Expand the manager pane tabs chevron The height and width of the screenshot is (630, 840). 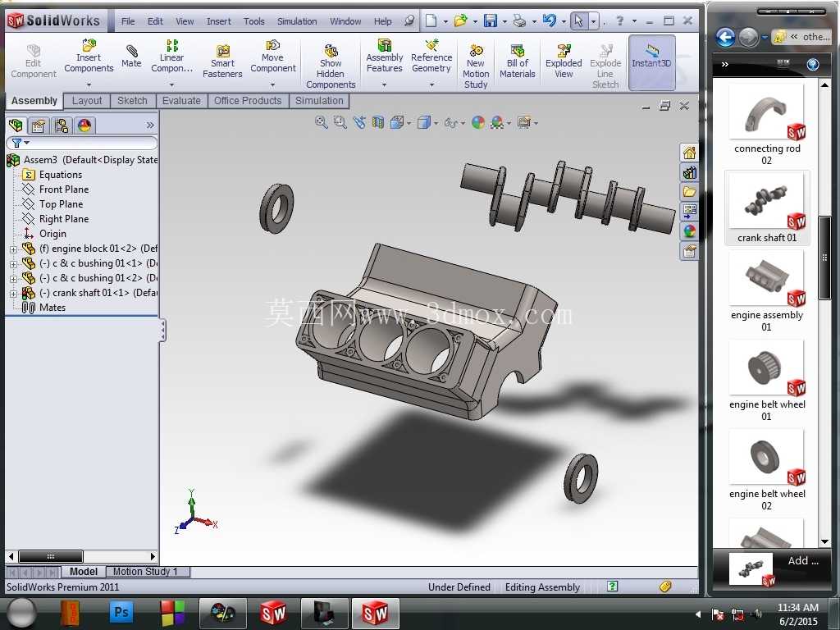click(x=150, y=126)
